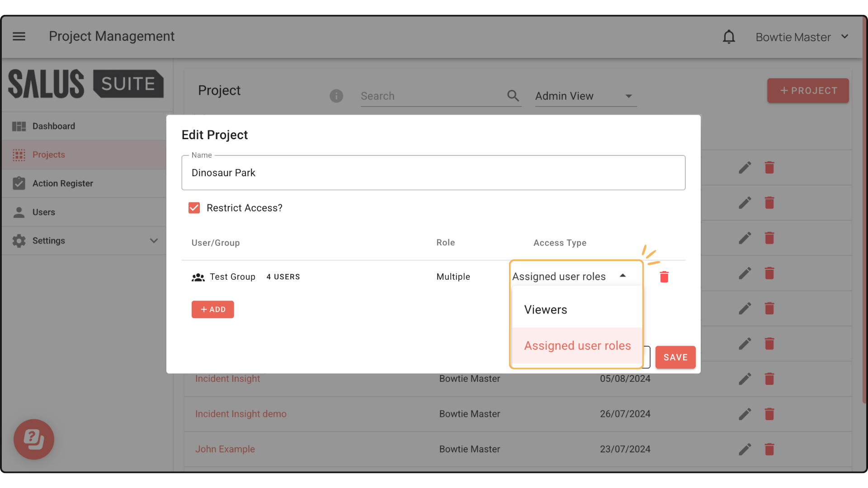Delete the Incident Insight demo project
Image resolution: width=868 pixels, height=488 pixels.
coord(769,414)
